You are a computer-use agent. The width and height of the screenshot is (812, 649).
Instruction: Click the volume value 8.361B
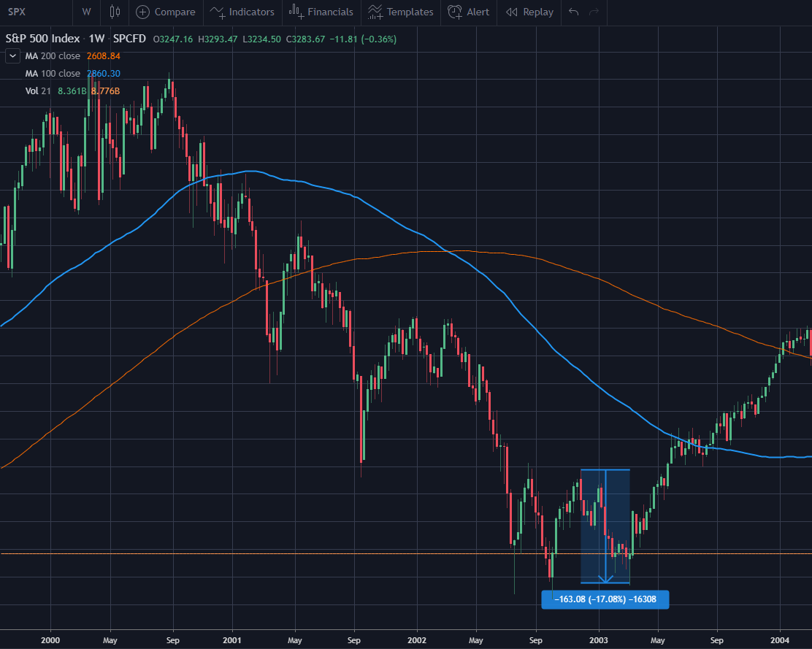72,91
